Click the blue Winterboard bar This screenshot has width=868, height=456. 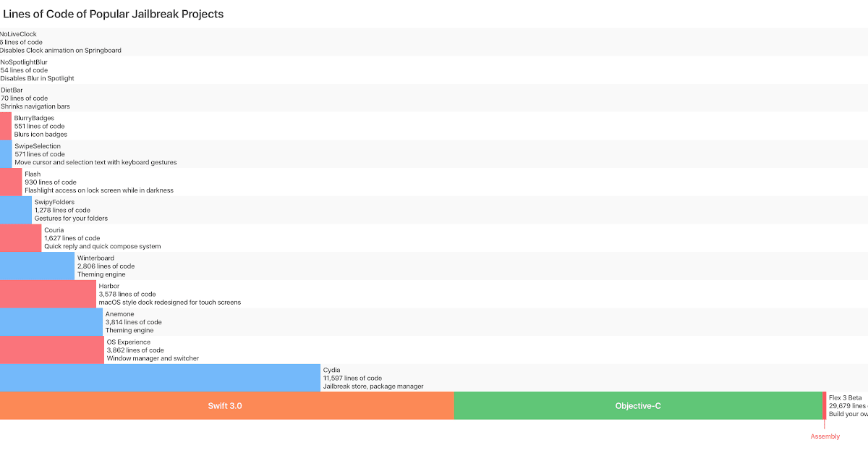pos(37,266)
